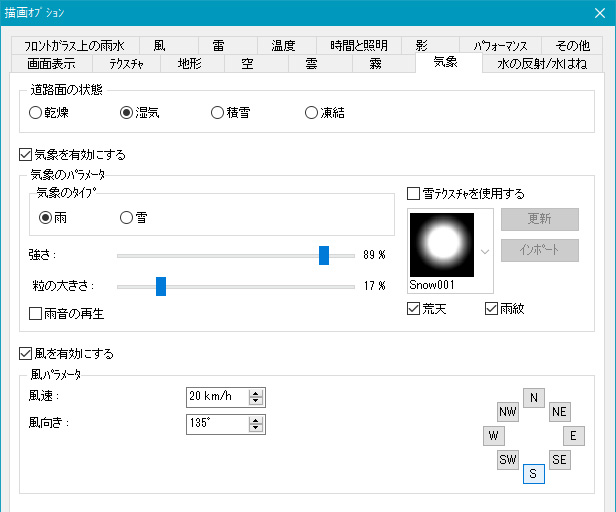Switch to the 雲 tab
616x512 pixels.
[309, 63]
